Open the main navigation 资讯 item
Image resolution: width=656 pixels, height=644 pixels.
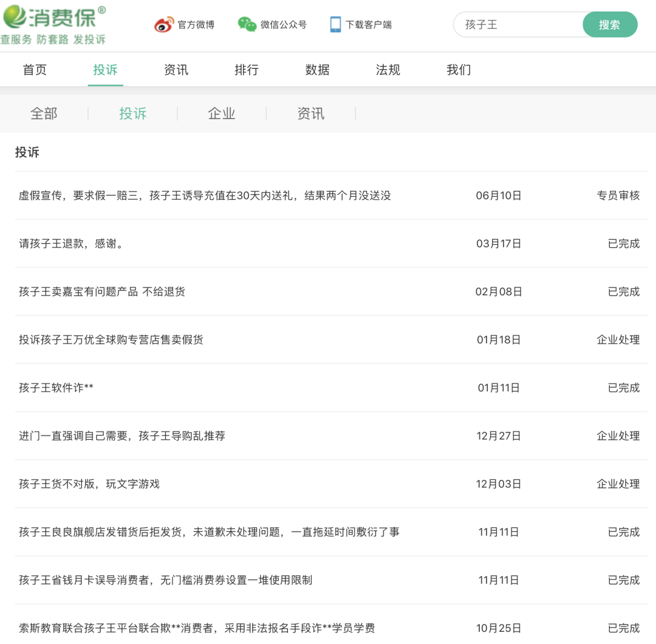(x=176, y=70)
